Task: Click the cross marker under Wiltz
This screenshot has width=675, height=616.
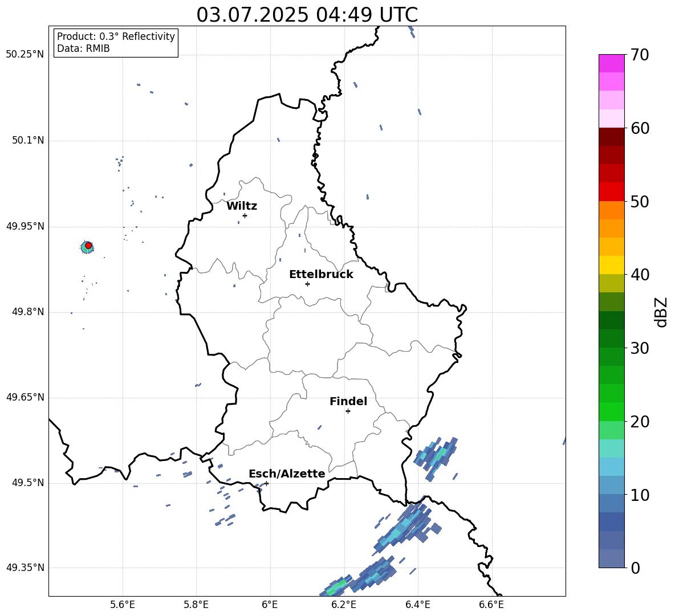Action: [x=245, y=215]
